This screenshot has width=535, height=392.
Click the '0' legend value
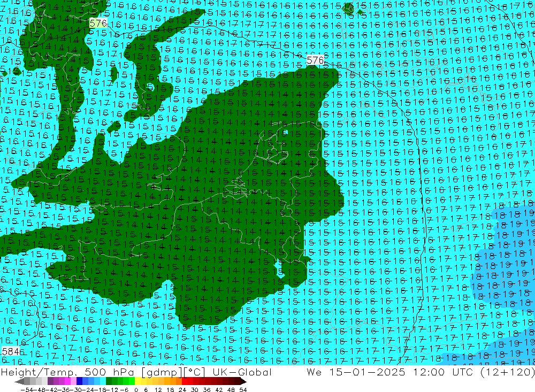136,390
